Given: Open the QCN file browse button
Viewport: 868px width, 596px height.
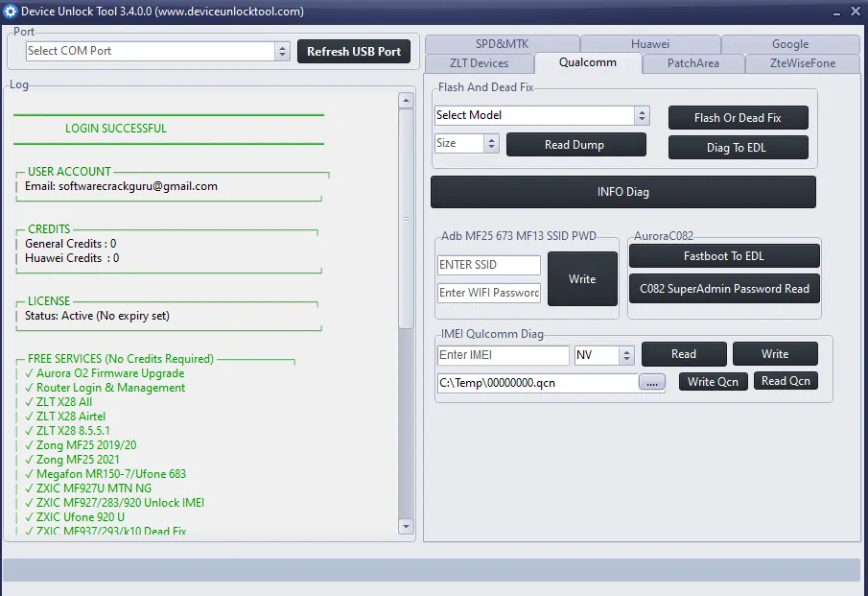Looking at the screenshot, I should click(652, 381).
